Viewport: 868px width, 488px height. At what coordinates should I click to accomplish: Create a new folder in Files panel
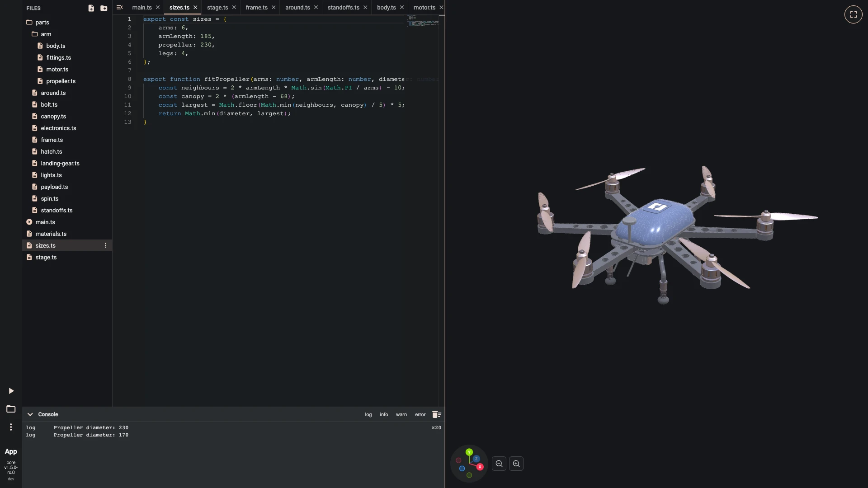point(104,8)
